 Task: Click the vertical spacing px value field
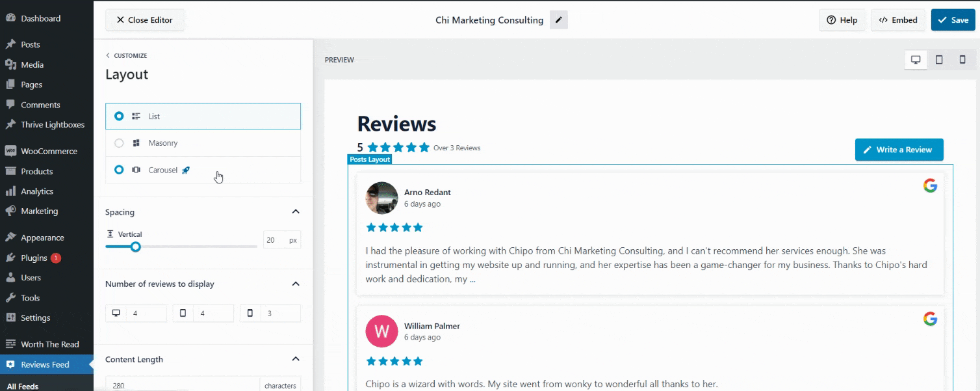tap(274, 240)
